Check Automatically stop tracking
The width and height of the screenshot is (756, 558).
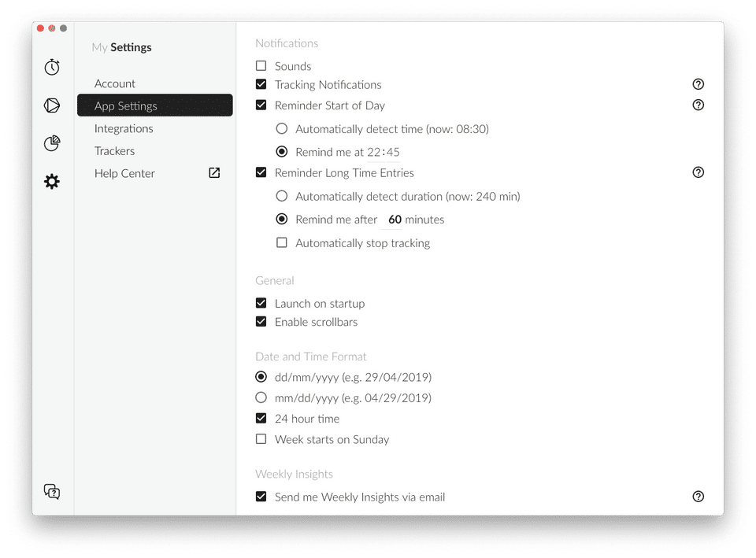point(282,243)
